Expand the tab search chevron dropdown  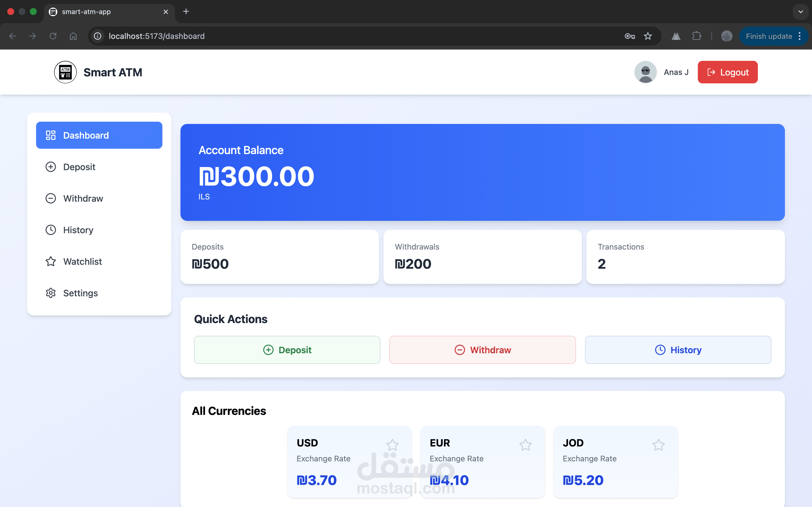(x=801, y=12)
